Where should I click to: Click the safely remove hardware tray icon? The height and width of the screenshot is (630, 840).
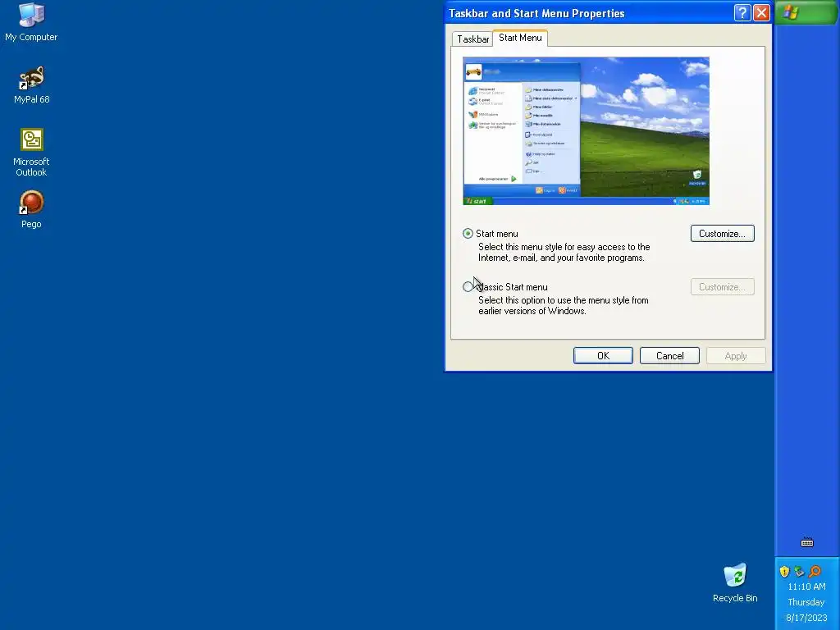click(799, 572)
